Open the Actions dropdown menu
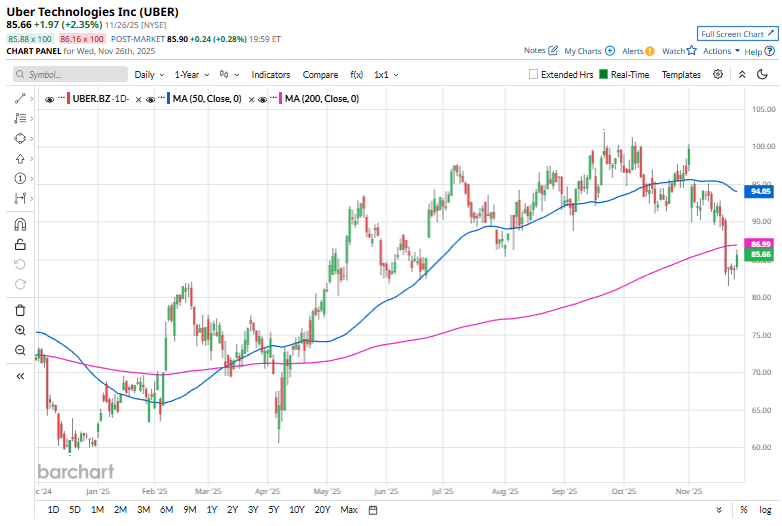The image size is (782, 526). click(x=721, y=50)
